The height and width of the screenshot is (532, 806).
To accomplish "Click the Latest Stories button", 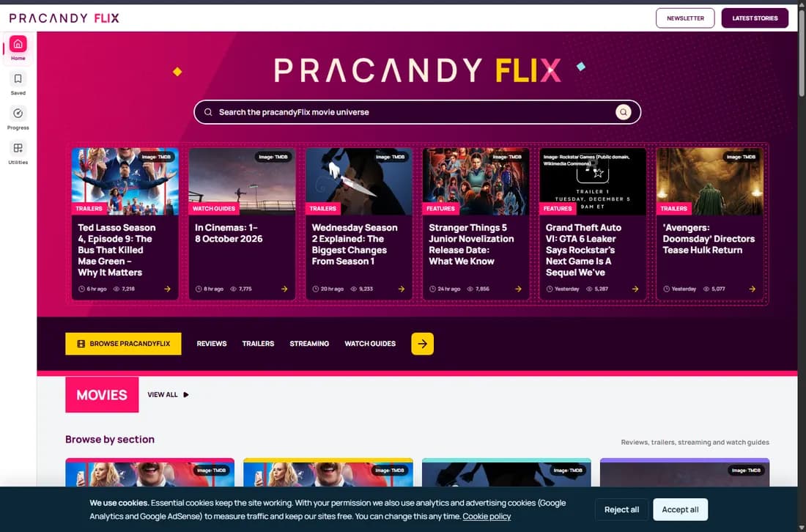I will 755,18.
